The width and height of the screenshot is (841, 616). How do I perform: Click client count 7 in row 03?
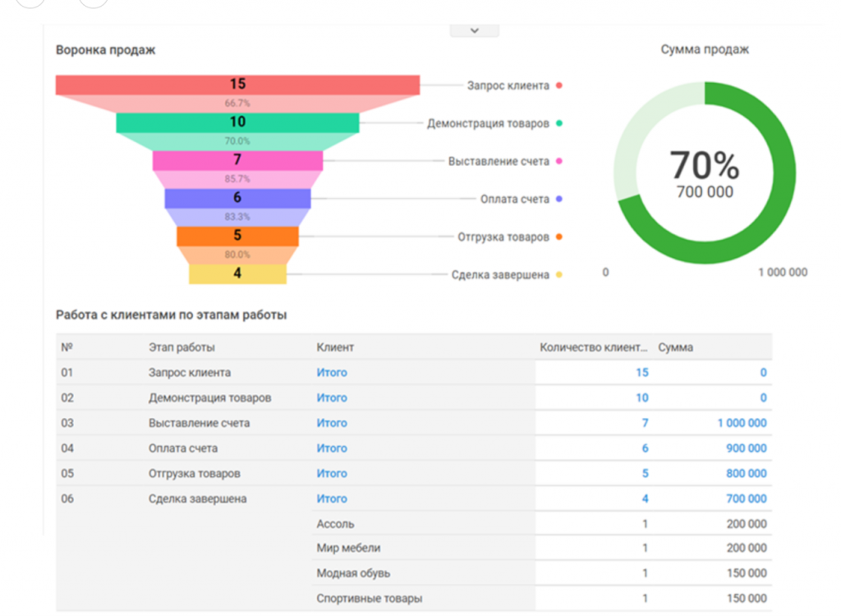pyautogui.click(x=646, y=423)
